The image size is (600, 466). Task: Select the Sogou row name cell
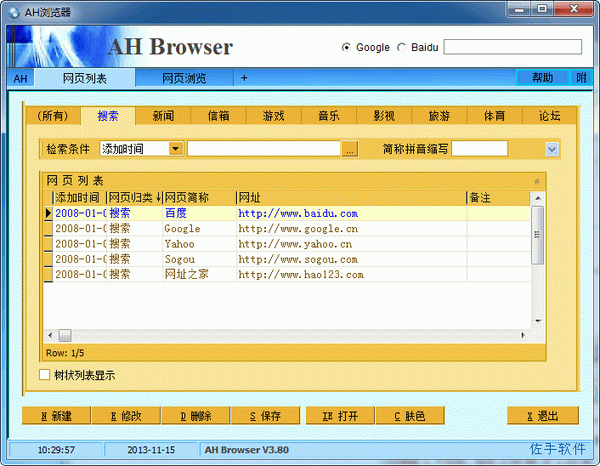199,259
